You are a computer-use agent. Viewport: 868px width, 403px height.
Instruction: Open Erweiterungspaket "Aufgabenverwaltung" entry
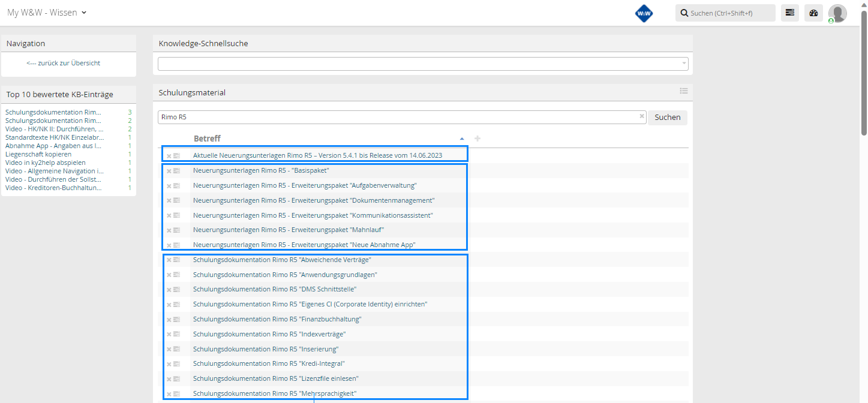tap(305, 185)
